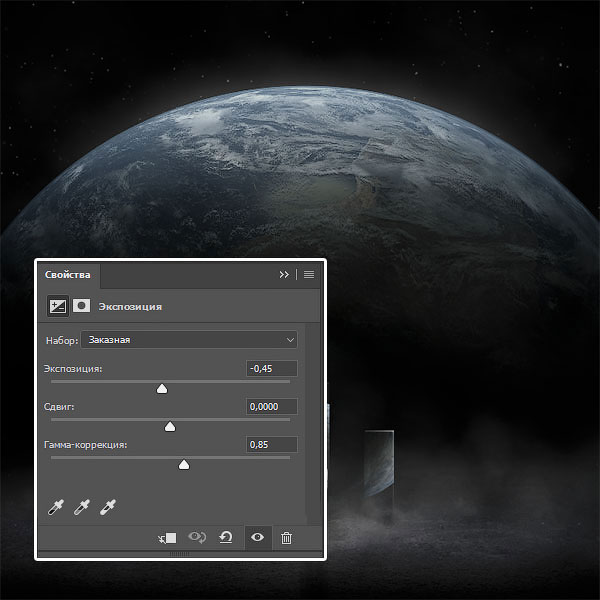Click the Экспозиция value field
Viewport: 600px width, 600px height.
272,368
